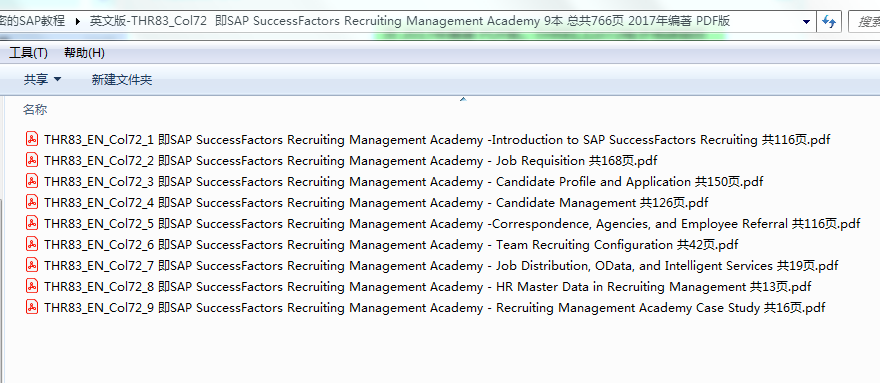Select the Job Requisition 共168页 pdf name

tap(351, 161)
